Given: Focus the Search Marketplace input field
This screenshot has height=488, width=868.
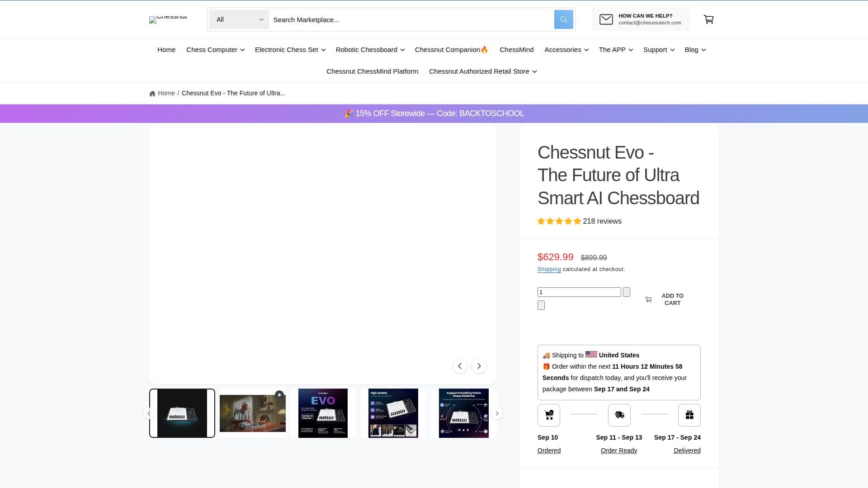Looking at the screenshot, I should point(411,19).
